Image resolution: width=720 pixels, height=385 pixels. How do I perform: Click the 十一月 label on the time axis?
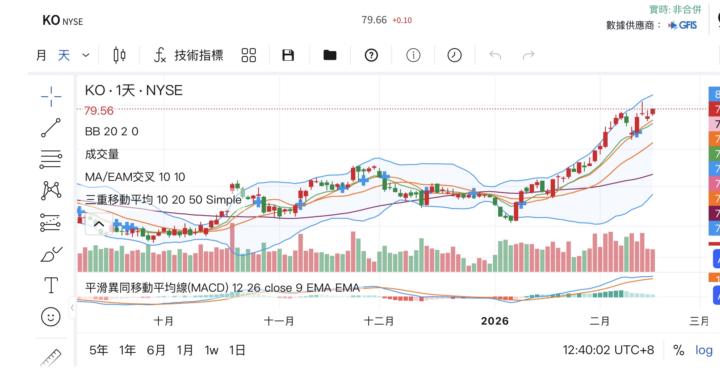[279, 321]
